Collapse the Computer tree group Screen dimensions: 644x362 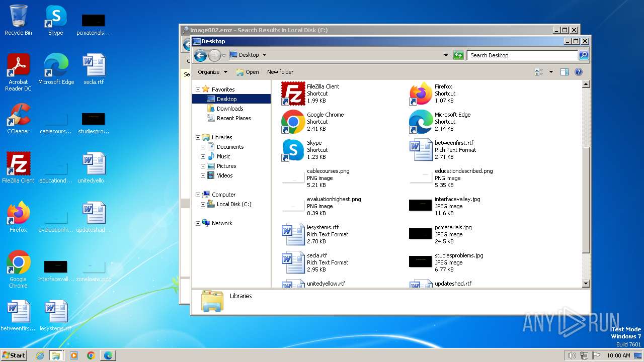(x=198, y=195)
